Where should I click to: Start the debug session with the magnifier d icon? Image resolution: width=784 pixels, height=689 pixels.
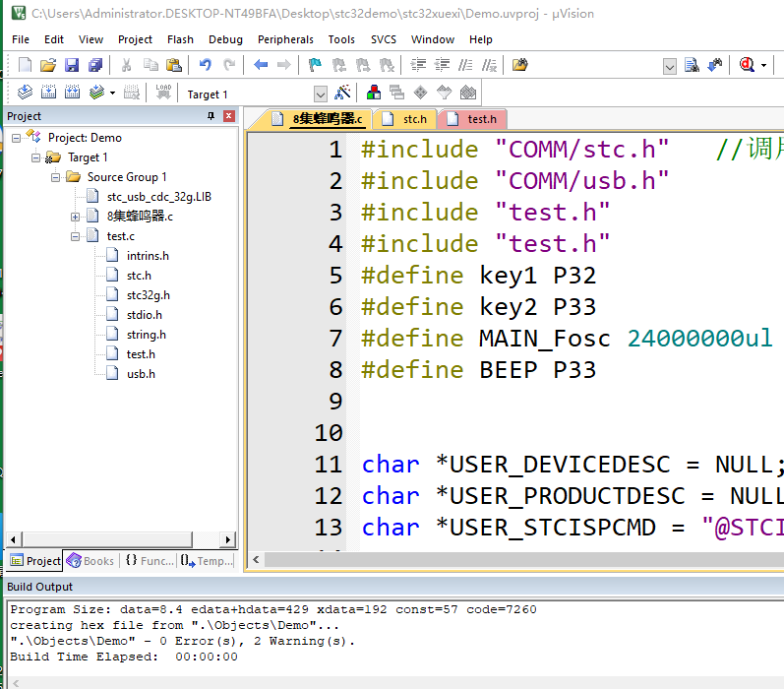click(747, 65)
